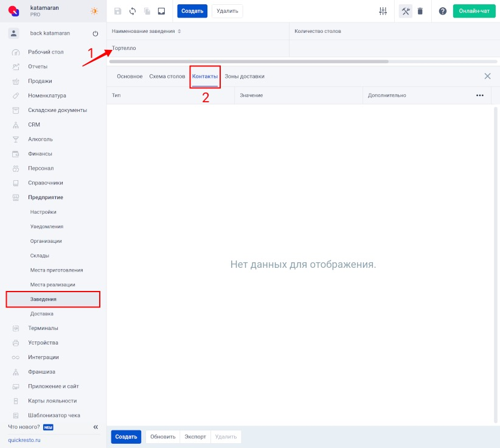Viewport: 500px width, 448px height.
Task: Click the Quick Resto logo icon
Action: (x=14, y=11)
